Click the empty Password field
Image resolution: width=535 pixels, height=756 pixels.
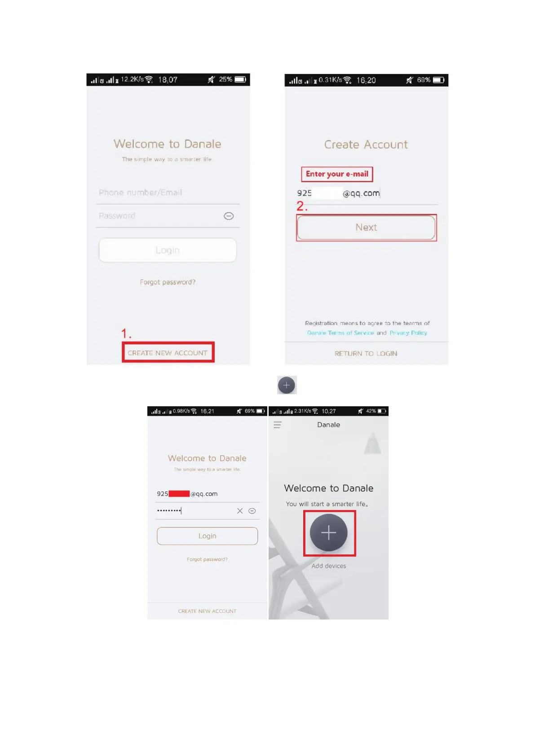point(168,216)
